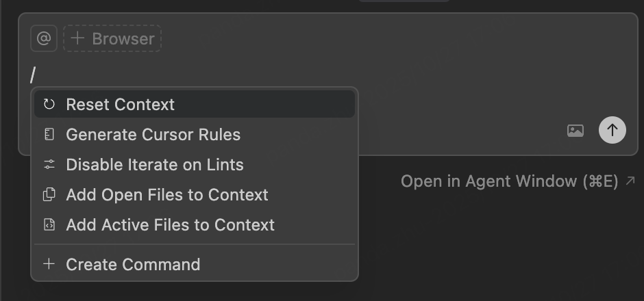This screenshot has width=644, height=301.
Task: Click the arrow icon after Open in Agent Window
Action: (x=630, y=181)
